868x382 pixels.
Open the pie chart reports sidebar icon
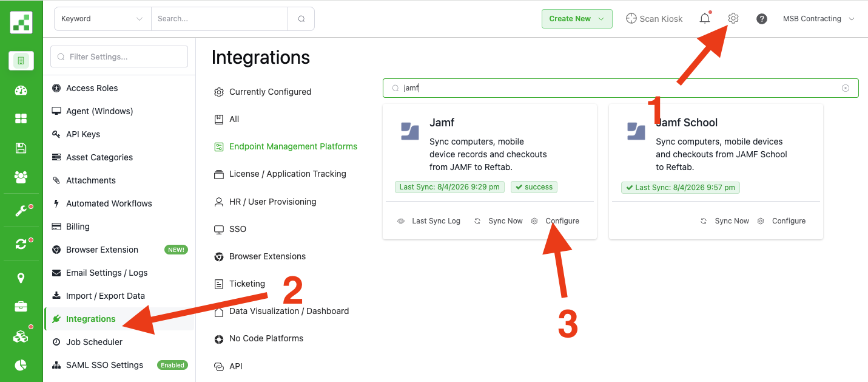coord(21,365)
